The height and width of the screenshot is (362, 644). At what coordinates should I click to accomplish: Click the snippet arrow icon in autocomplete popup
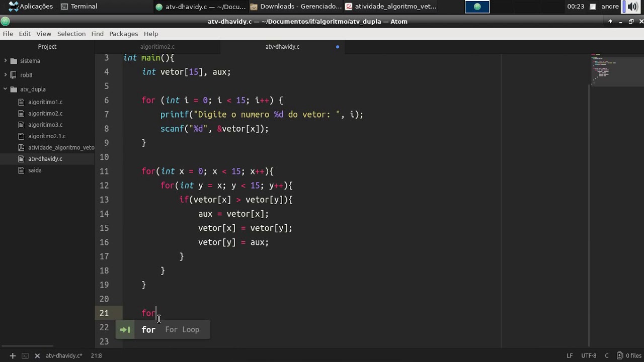click(125, 330)
